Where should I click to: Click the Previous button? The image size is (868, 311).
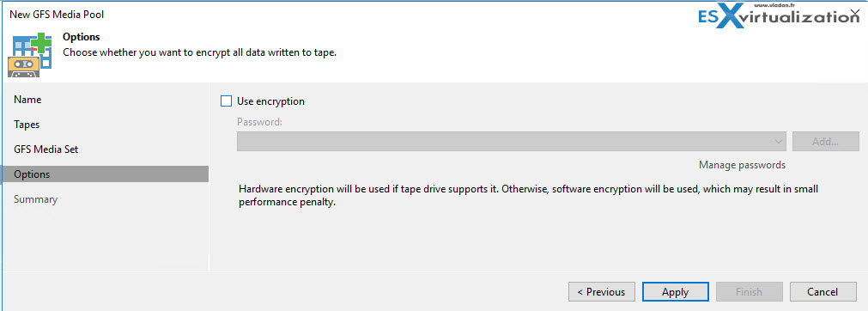point(601,291)
